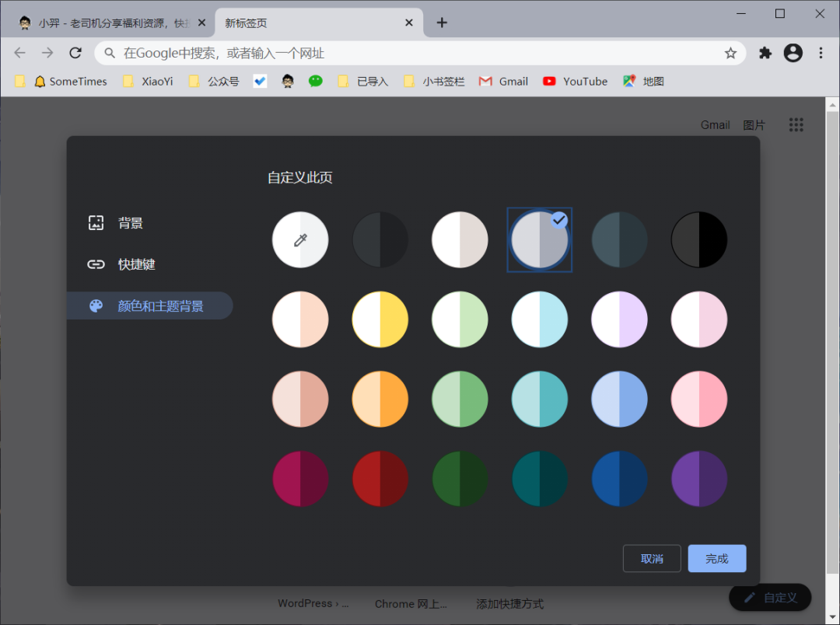The height and width of the screenshot is (625, 840).
Task: Click the extensions puzzle icon
Action: point(765,52)
